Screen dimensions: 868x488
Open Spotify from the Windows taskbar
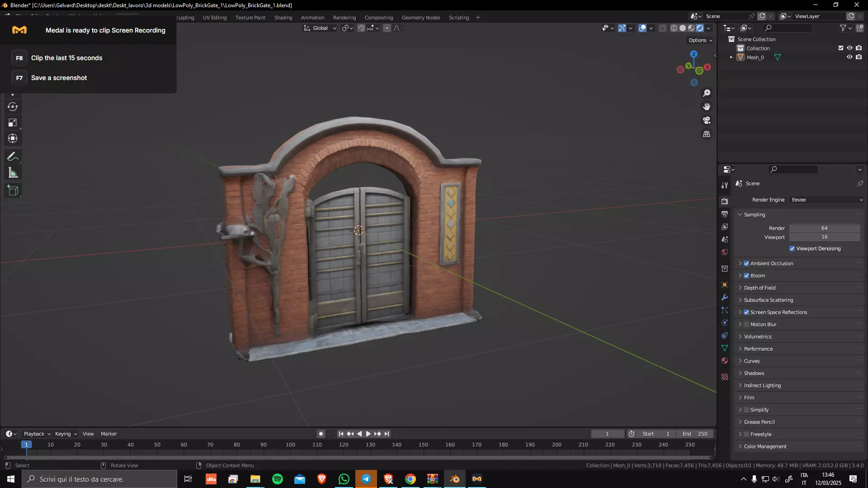(278, 479)
